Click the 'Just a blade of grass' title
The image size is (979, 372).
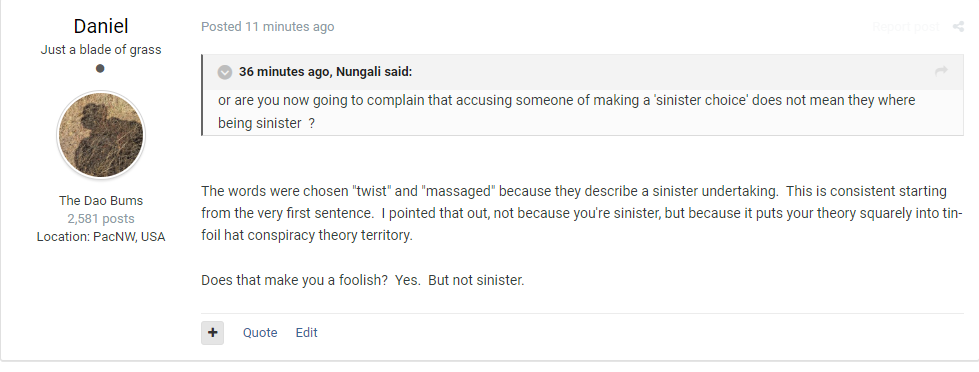(x=101, y=50)
